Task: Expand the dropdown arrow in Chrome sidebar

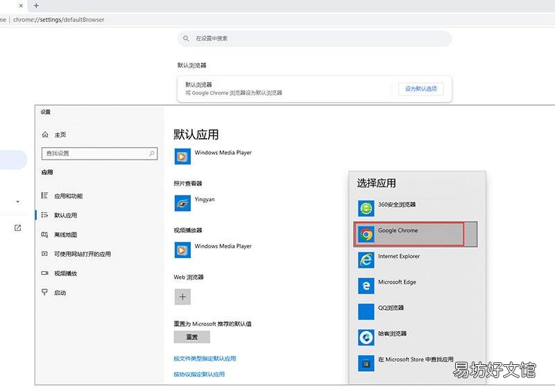Action: coord(18,202)
